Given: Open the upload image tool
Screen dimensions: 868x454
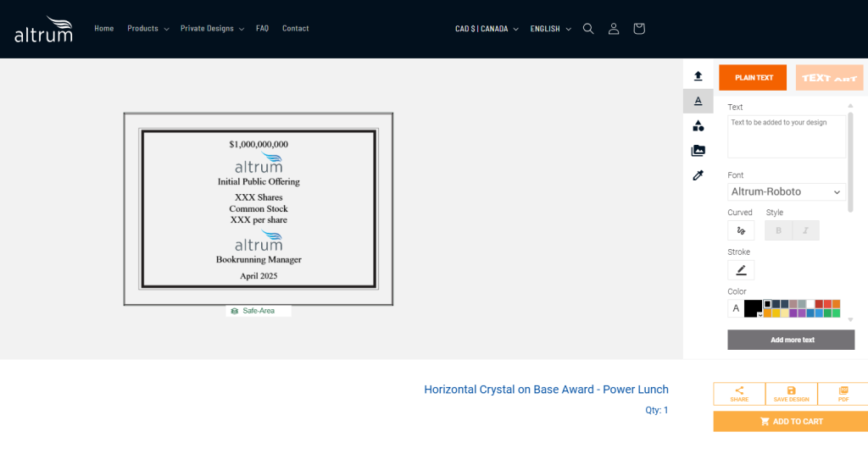Looking at the screenshot, I should point(698,75).
